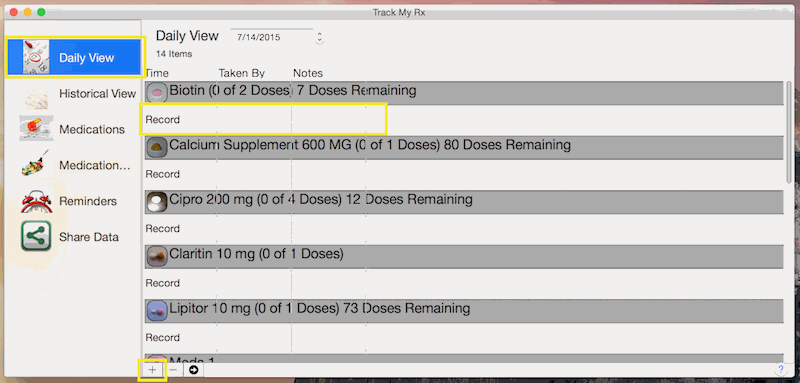The width and height of the screenshot is (800, 383).
Task: Click the Daily View label in sidebar
Action: [x=86, y=58]
